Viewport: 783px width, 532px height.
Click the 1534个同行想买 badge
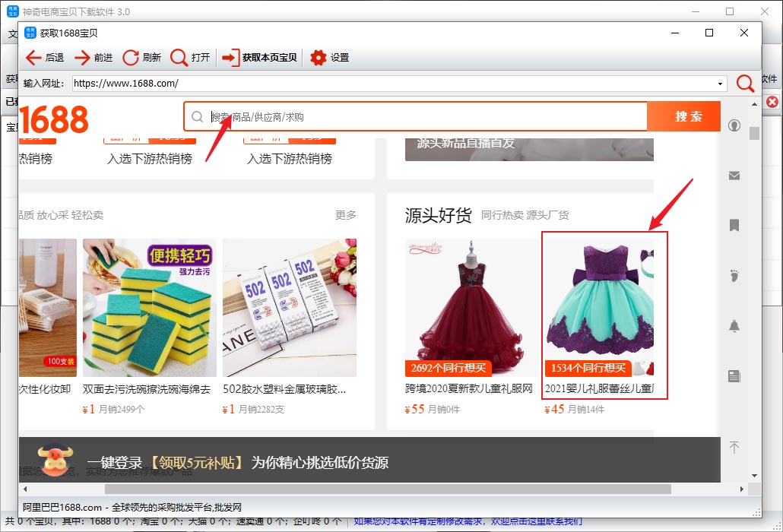click(588, 369)
